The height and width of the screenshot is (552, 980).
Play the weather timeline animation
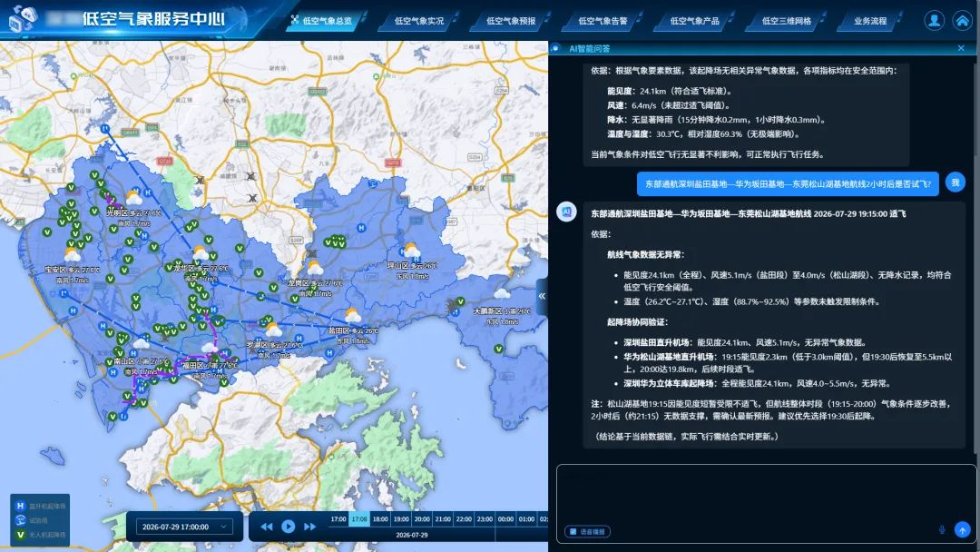[289, 527]
